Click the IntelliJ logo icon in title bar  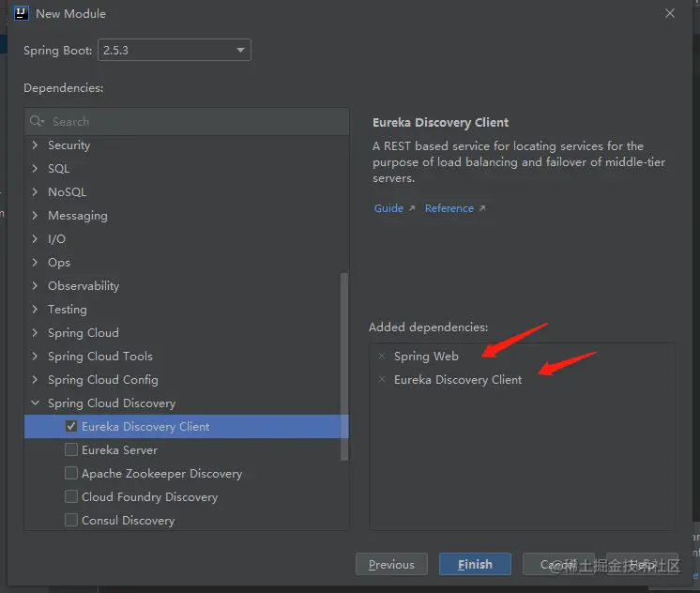pyautogui.click(x=22, y=13)
